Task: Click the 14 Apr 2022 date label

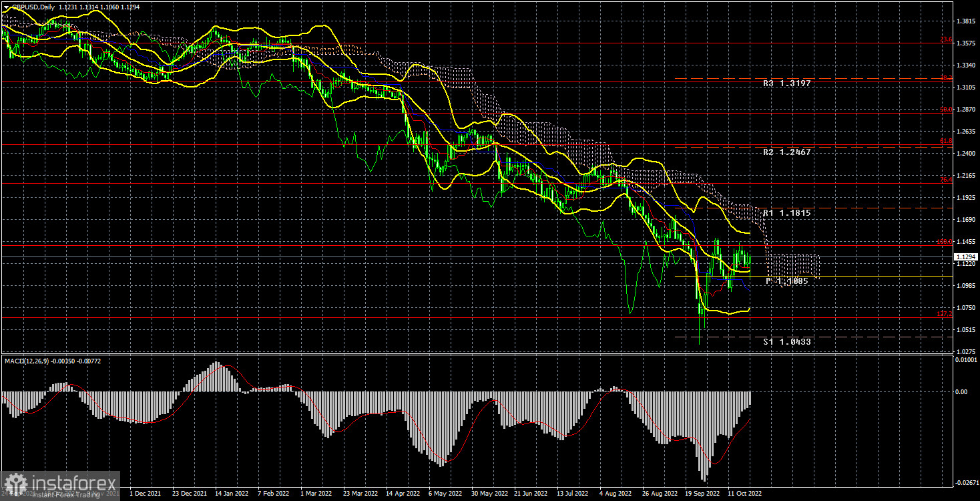Action: click(x=402, y=494)
